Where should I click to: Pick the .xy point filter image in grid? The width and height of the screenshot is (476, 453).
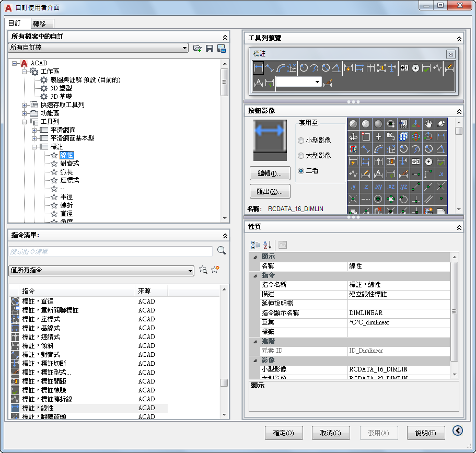tap(378, 187)
